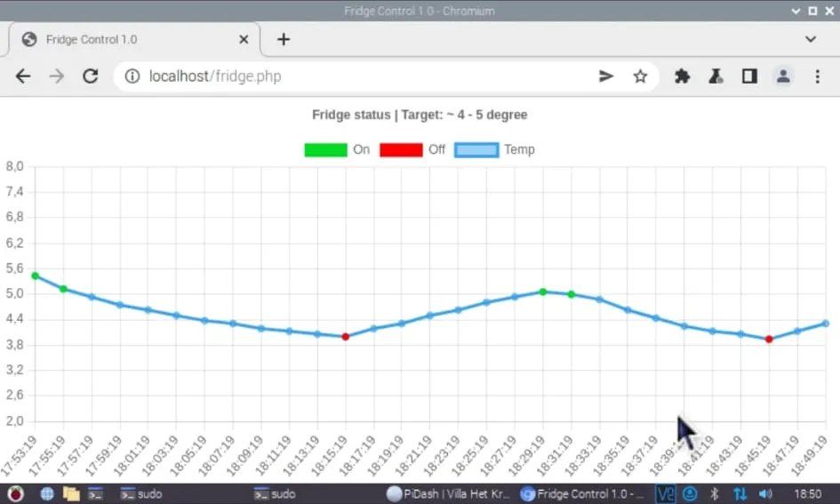View site information for localhost
840x504 pixels.
click(132, 76)
